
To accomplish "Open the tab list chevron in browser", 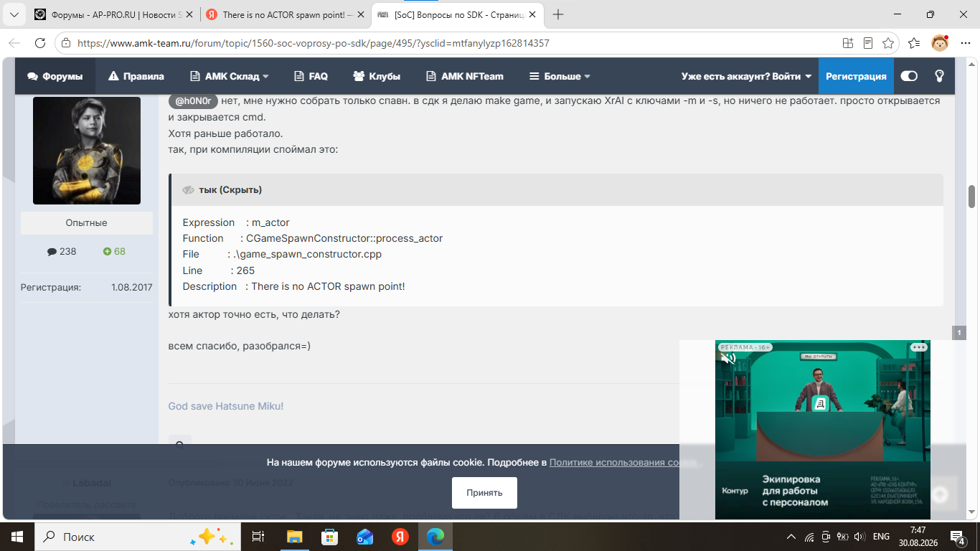I will (14, 14).
